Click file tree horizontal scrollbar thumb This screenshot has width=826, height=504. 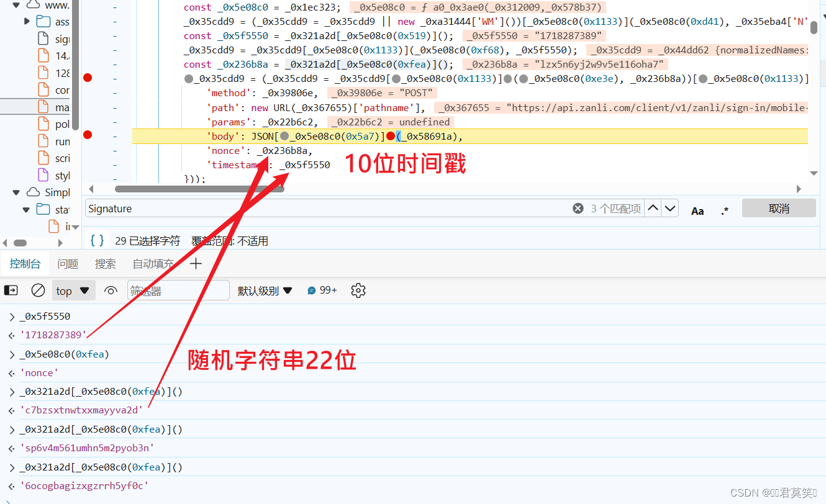(x=20, y=243)
